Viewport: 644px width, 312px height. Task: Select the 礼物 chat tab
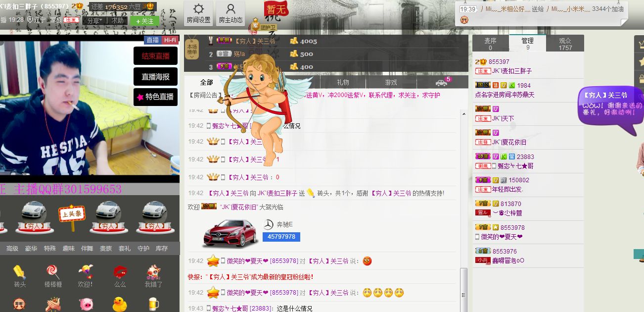(x=343, y=82)
